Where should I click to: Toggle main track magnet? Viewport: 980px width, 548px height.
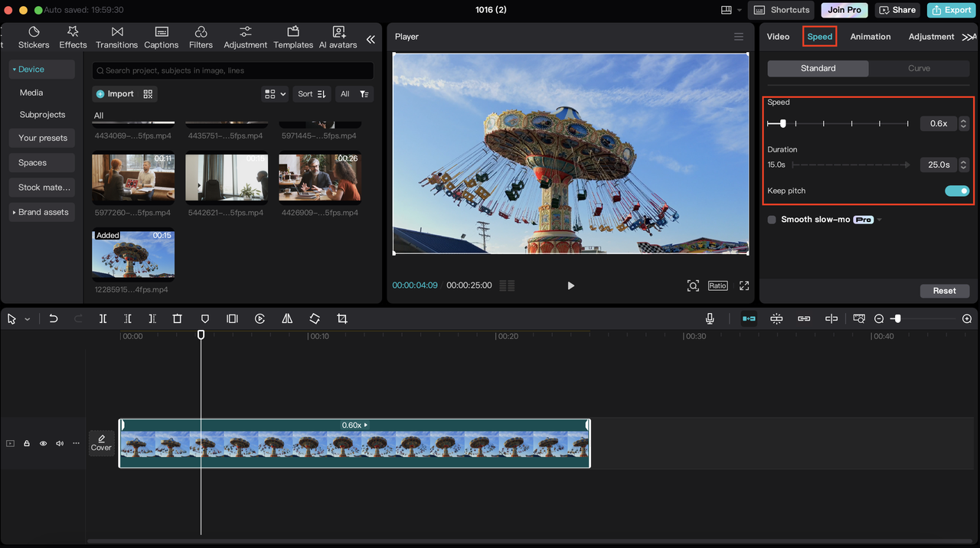(749, 318)
